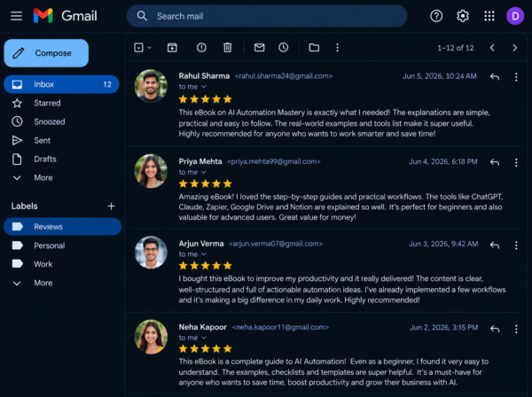
Task: Click Arjun Verma's profile photo
Action: [151, 253]
